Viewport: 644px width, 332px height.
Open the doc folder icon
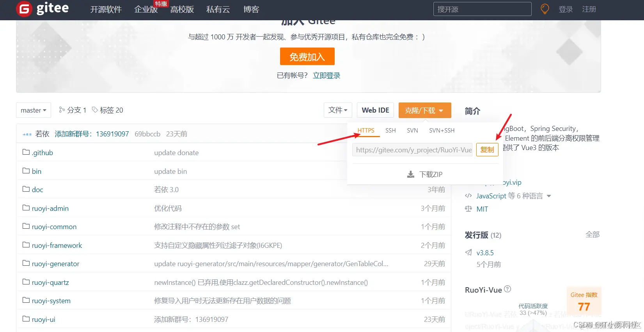[26, 189]
